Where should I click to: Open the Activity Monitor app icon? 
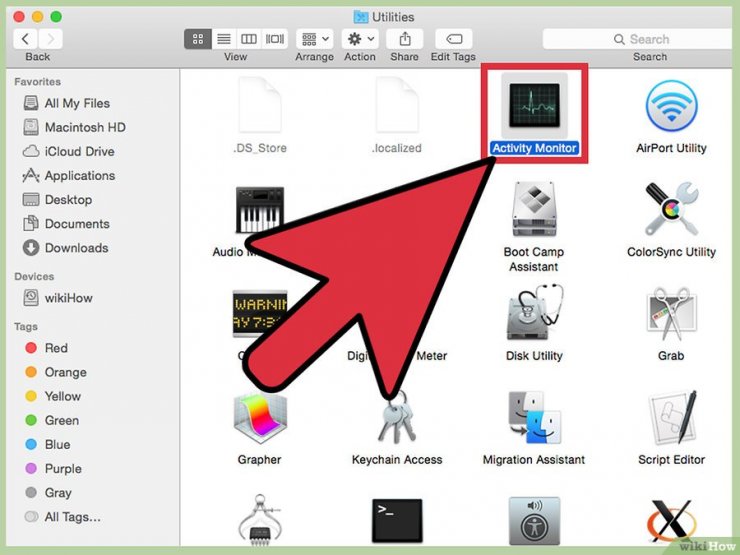coord(534,105)
